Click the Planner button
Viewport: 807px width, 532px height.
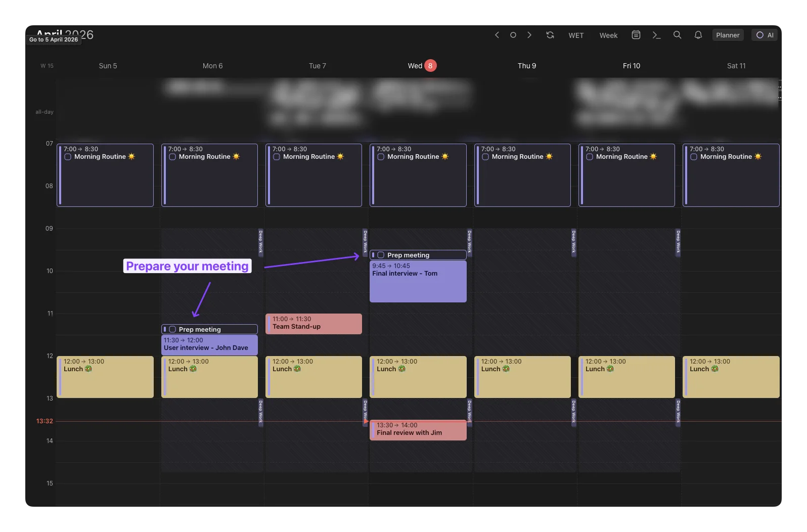(x=728, y=35)
